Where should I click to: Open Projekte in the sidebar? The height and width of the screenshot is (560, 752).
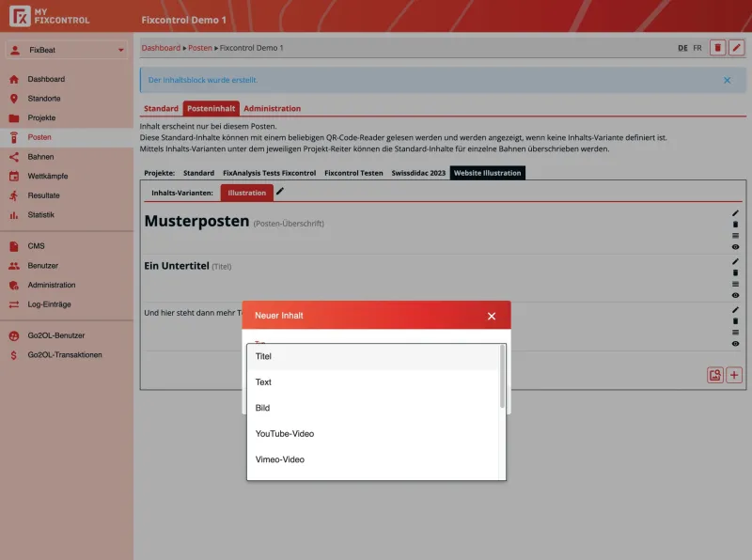coord(41,118)
